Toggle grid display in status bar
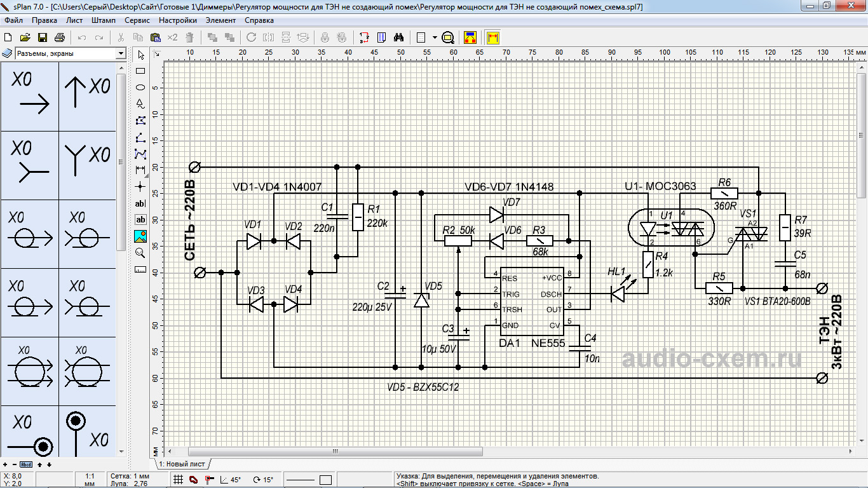 pyautogui.click(x=179, y=480)
